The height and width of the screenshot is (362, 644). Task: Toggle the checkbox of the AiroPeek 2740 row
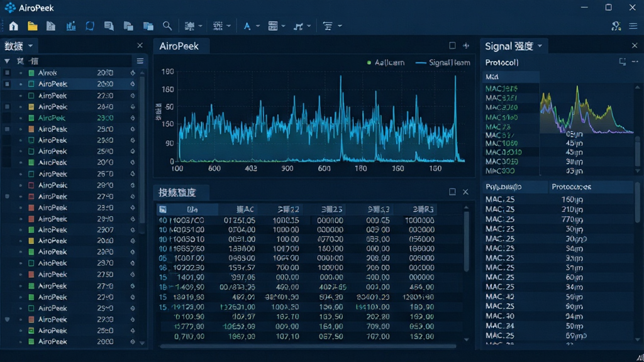point(7,197)
